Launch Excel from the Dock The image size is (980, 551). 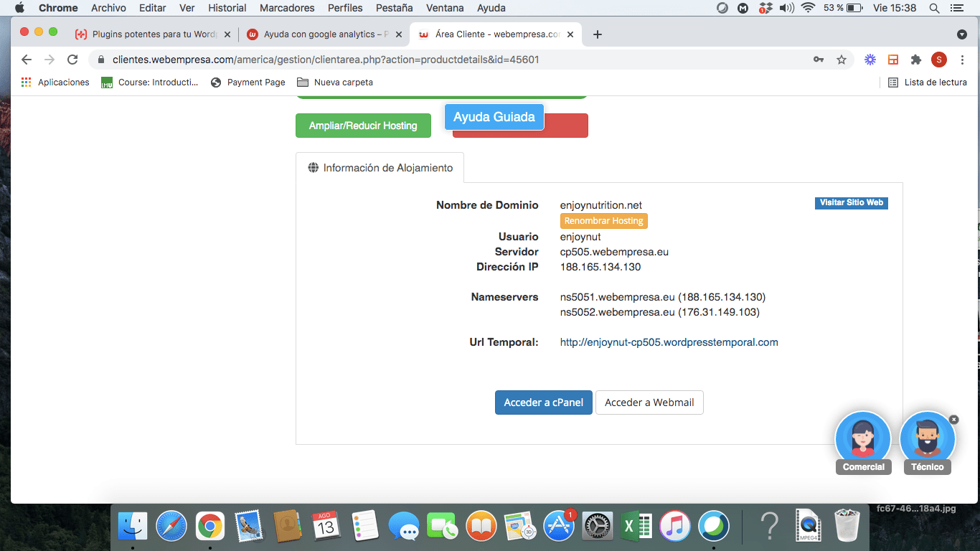coord(636,526)
